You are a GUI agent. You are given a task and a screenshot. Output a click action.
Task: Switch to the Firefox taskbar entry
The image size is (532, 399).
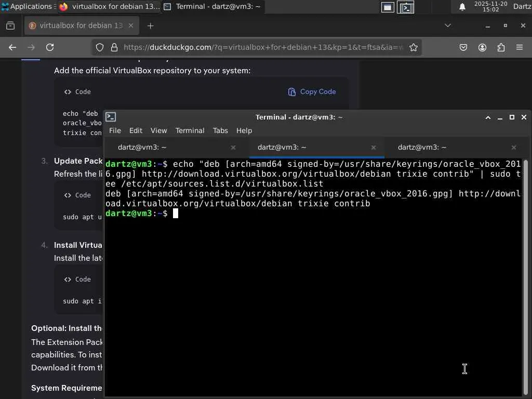tap(109, 6)
